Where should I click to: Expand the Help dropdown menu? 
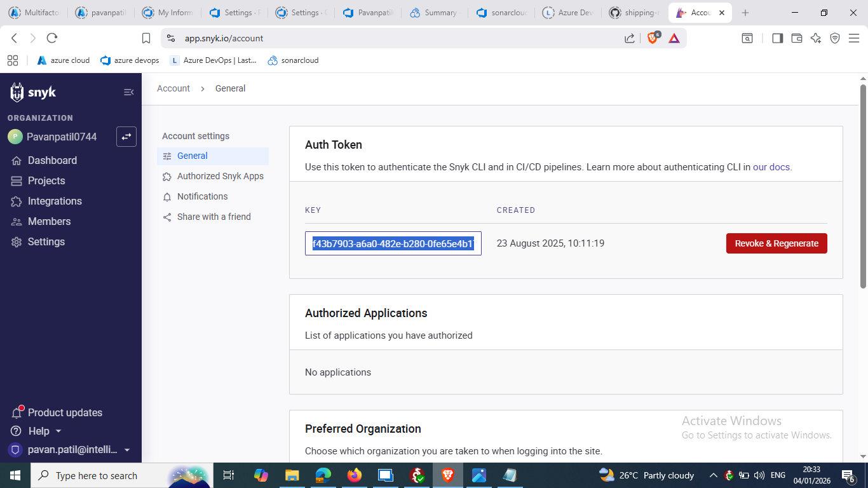coord(44,431)
